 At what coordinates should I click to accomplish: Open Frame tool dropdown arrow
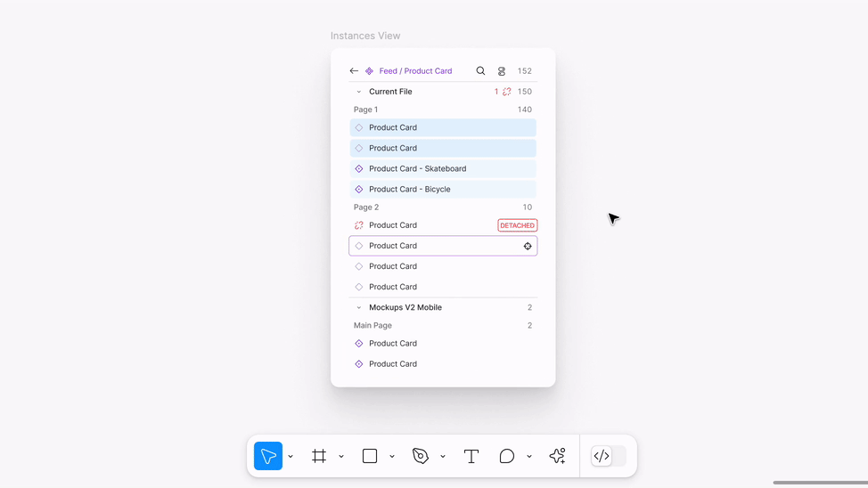pyautogui.click(x=341, y=457)
